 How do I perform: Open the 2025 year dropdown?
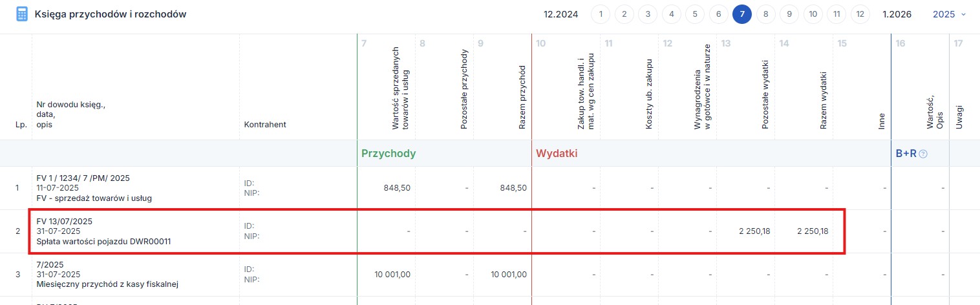pyautogui.click(x=949, y=14)
